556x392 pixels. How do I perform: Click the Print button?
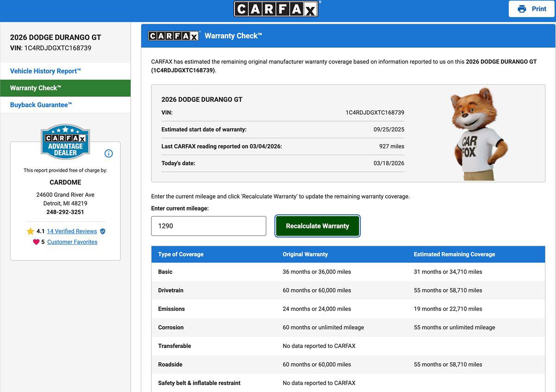531,9
